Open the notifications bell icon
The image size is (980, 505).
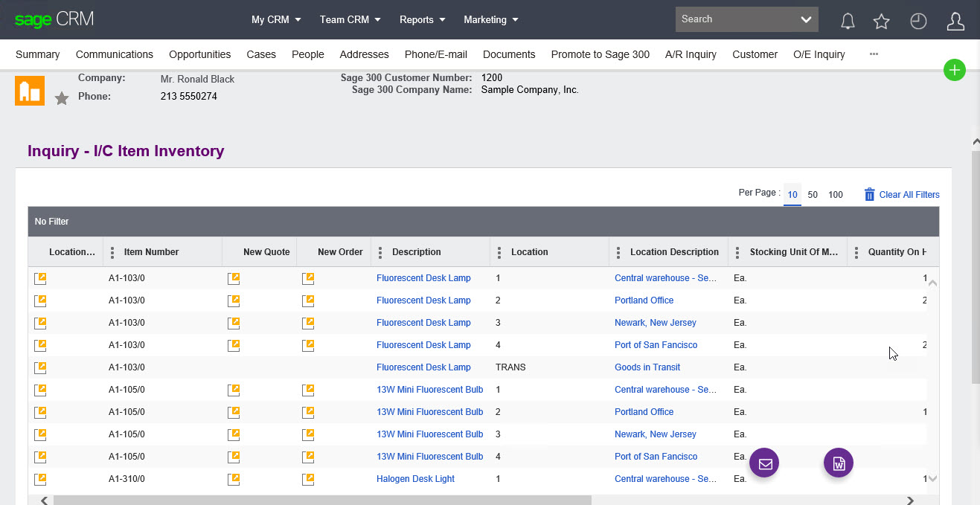[848, 22]
